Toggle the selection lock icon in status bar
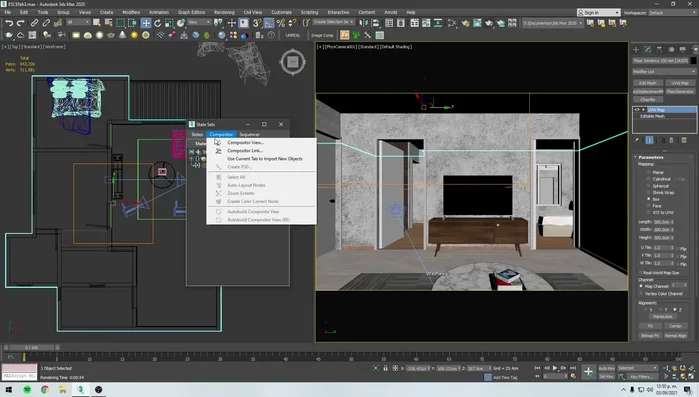 (x=385, y=368)
